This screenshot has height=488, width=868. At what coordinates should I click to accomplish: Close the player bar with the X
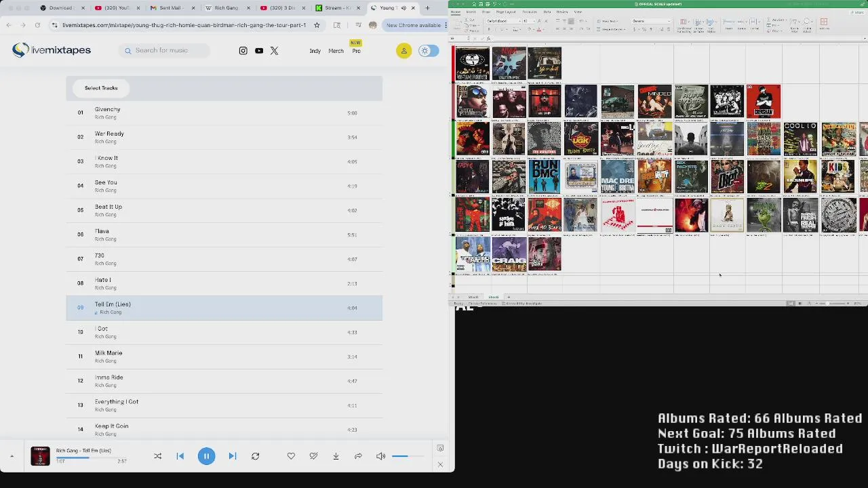pyautogui.click(x=440, y=464)
